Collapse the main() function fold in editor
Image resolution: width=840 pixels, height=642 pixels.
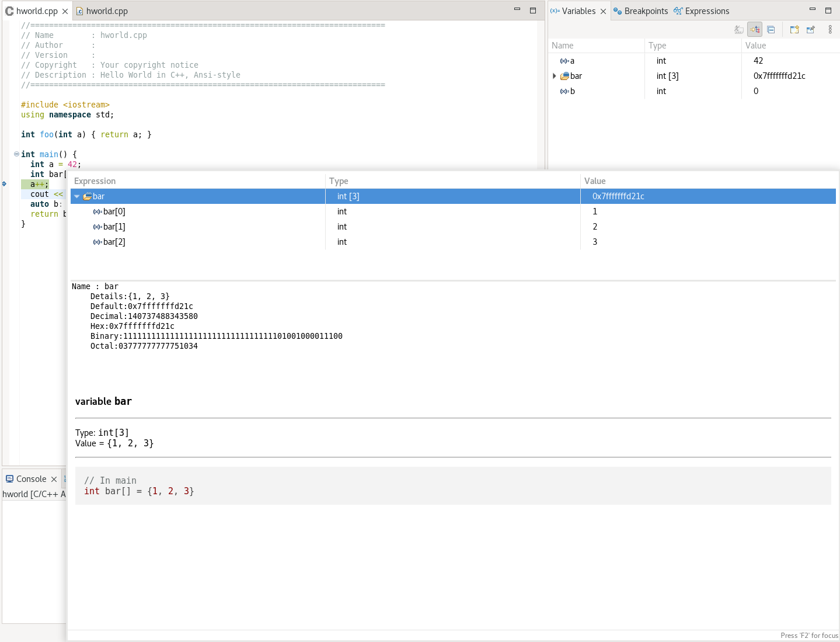[x=16, y=154]
